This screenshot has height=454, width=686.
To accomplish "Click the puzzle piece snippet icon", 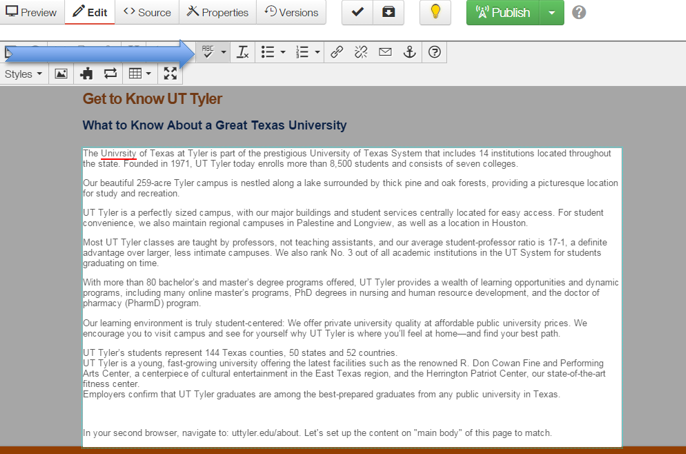I will 86,74.
